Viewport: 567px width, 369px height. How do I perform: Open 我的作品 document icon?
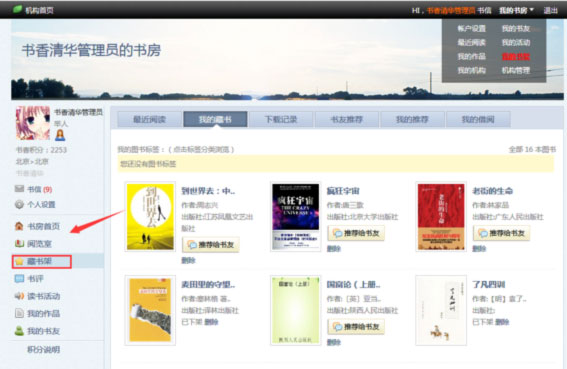click(x=19, y=313)
